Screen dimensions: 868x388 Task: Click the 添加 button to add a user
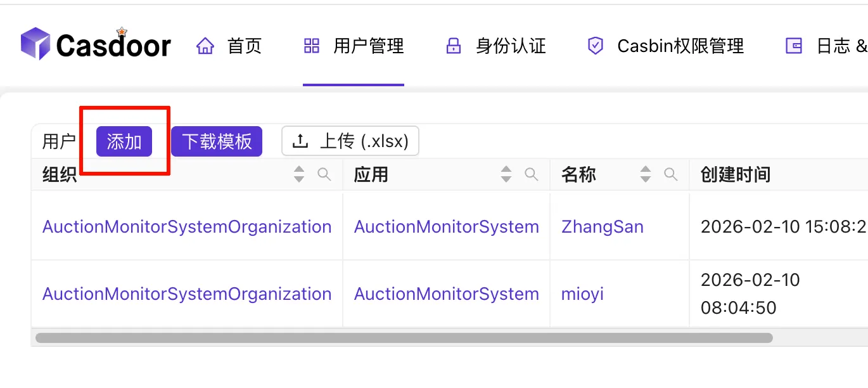[124, 141]
